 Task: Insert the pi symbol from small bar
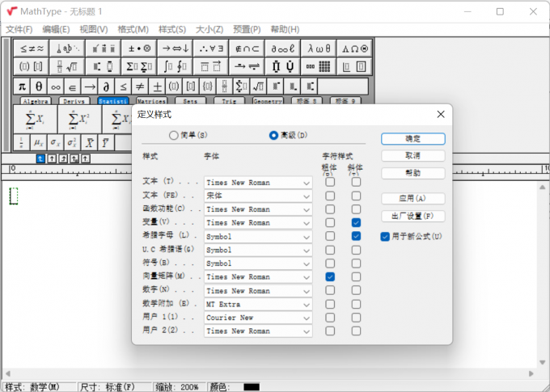22,86
